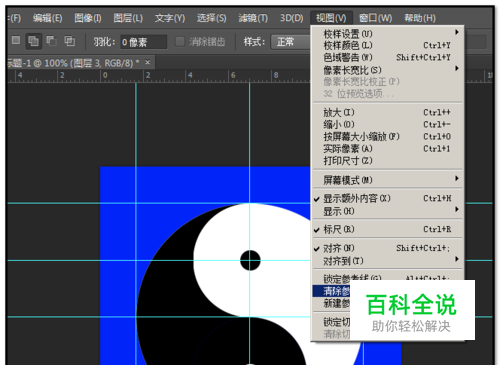This screenshot has height=365, width=500.
Task: Choose 锁定参考线 (G) menu item
Action: tap(387, 278)
